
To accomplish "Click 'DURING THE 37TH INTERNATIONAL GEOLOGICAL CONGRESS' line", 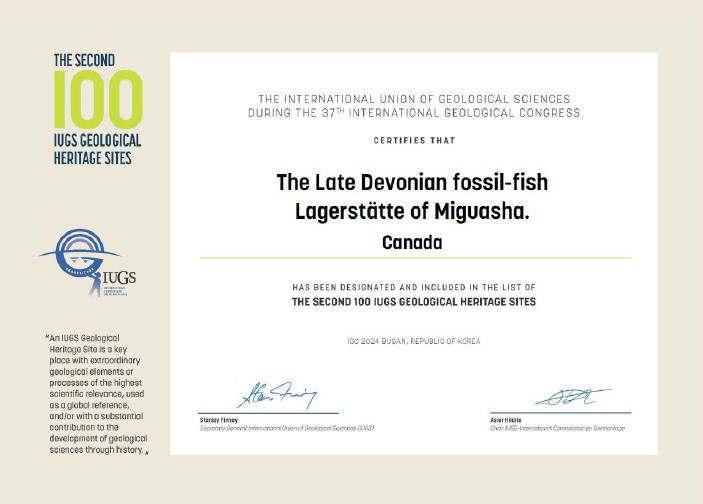I will 414,113.
